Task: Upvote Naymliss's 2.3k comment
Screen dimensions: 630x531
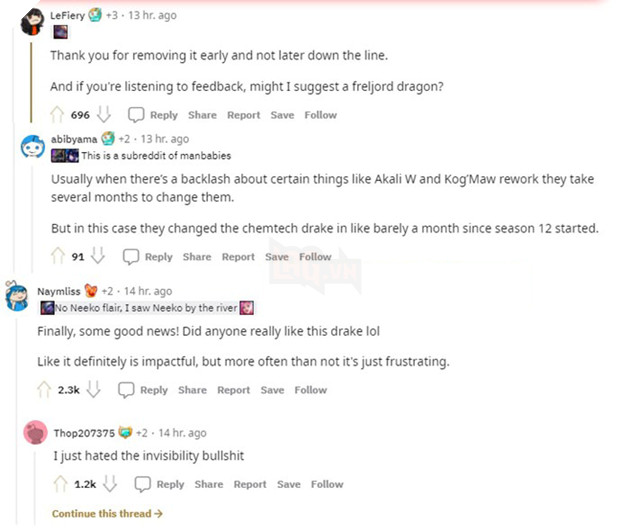Action: 44,389
